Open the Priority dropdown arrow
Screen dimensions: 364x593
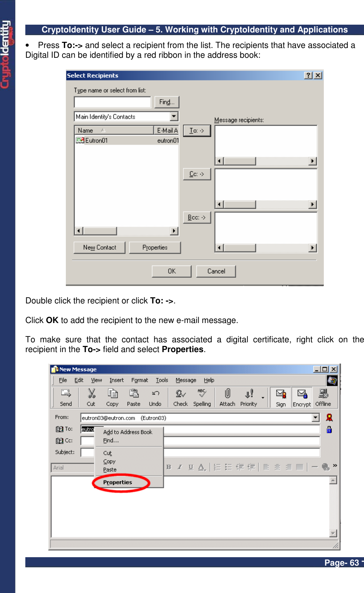263,398
